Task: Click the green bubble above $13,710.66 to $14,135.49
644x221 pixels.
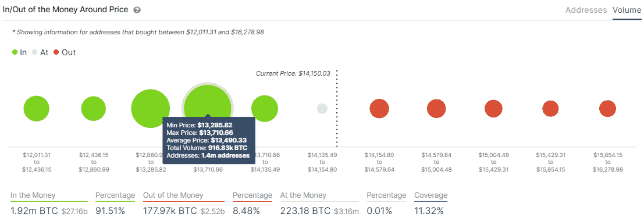Action: coord(265,109)
